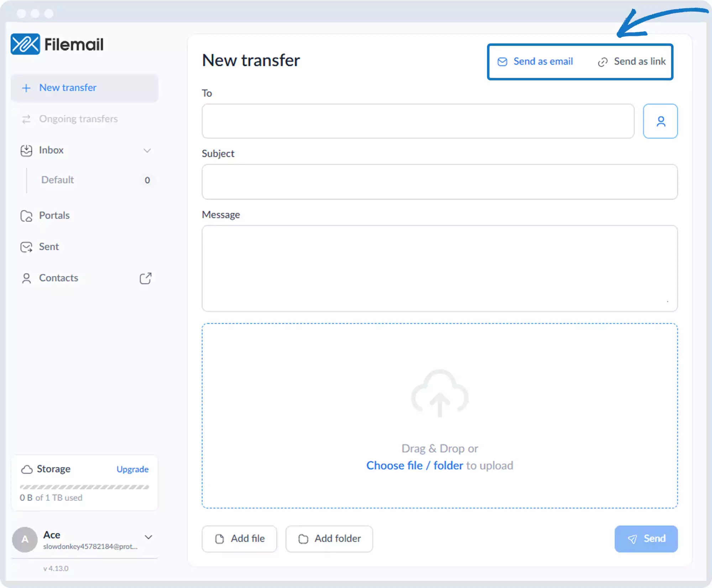This screenshot has height=588, width=712.
Task: Switch to Send as link mode
Action: coord(632,62)
